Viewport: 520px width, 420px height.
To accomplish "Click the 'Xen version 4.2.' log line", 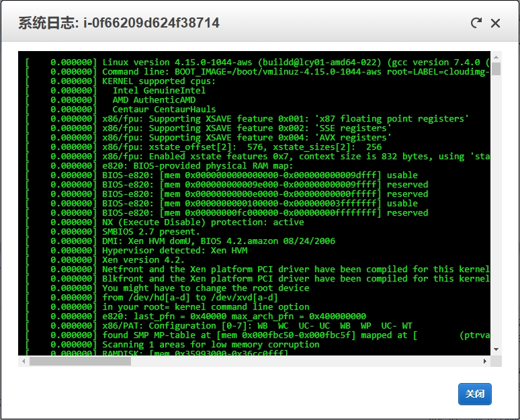I will coord(143,259).
